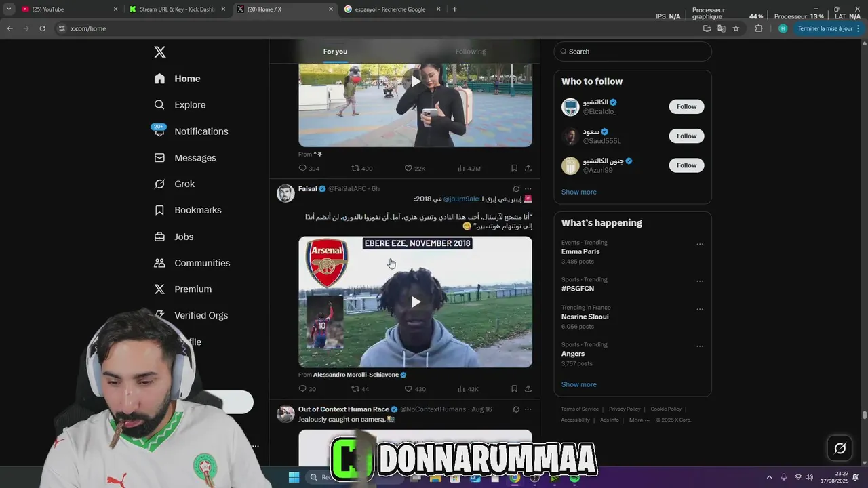
Task: Go to Home in the sidebar
Action: click(177, 79)
